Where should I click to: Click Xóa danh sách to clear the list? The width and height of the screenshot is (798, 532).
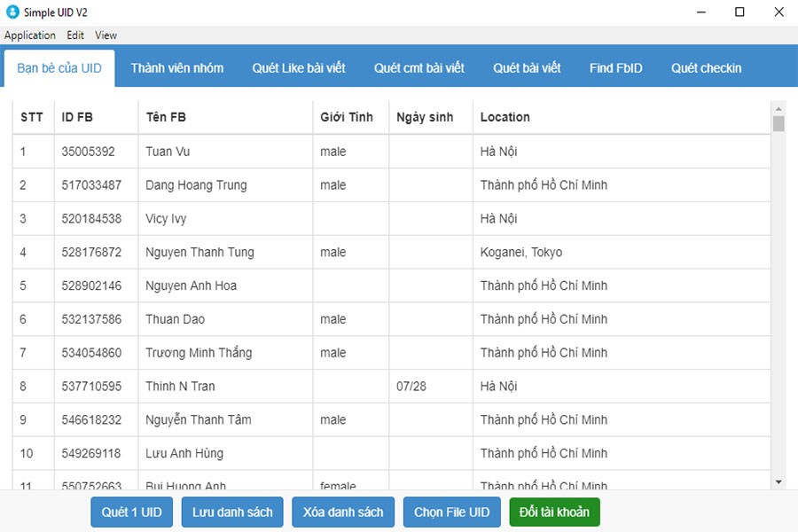(342, 512)
